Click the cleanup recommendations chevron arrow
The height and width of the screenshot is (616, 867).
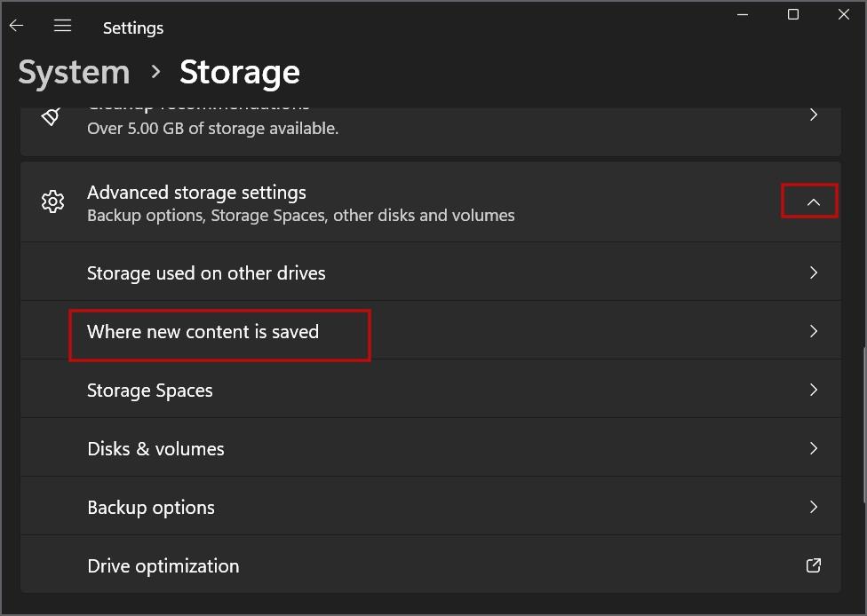(814, 115)
